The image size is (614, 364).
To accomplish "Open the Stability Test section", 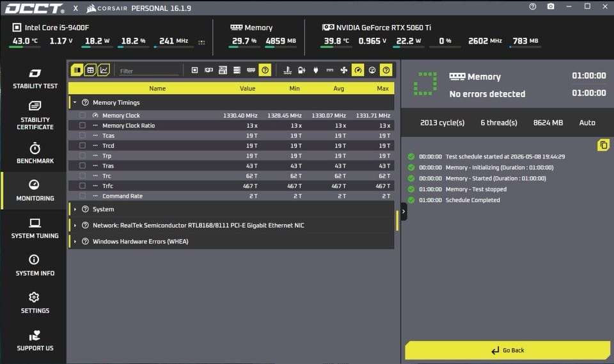I will 35,78.
